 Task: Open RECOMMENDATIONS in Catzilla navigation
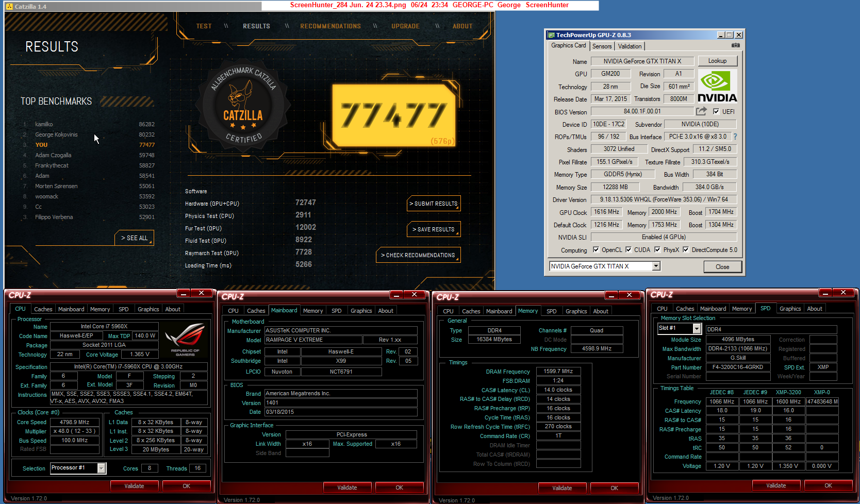(x=330, y=26)
